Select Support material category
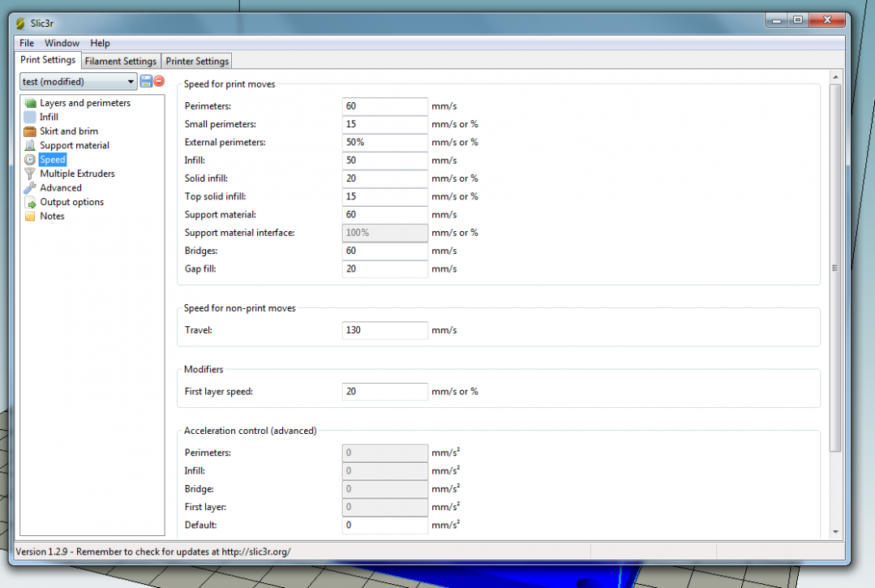The image size is (875, 588). click(x=75, y=146)
